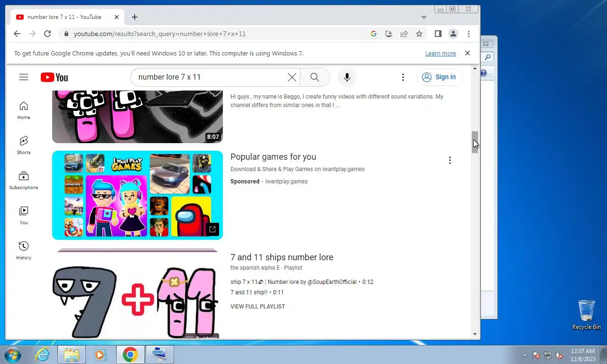Viewport: 607px width, 364px height.
Task: Clear the search box with the X
Action: 292,77
